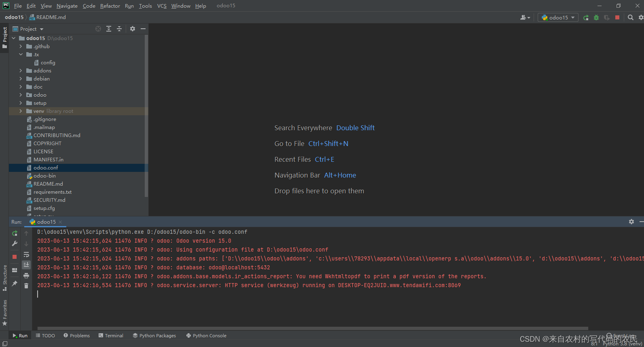
Task: Open the TODO tool window
Action: (x=45, y=336)
